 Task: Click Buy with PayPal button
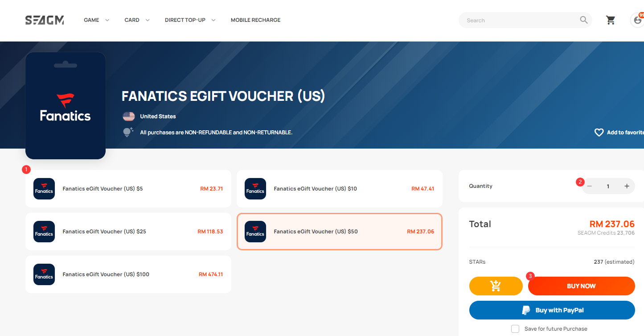[552, 310]
